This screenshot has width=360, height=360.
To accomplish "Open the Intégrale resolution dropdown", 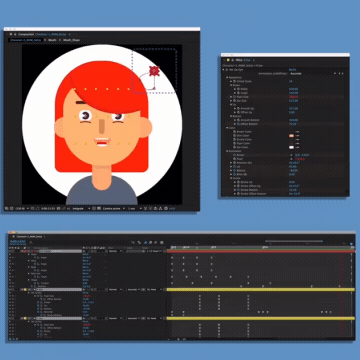I will coord(81,208).
